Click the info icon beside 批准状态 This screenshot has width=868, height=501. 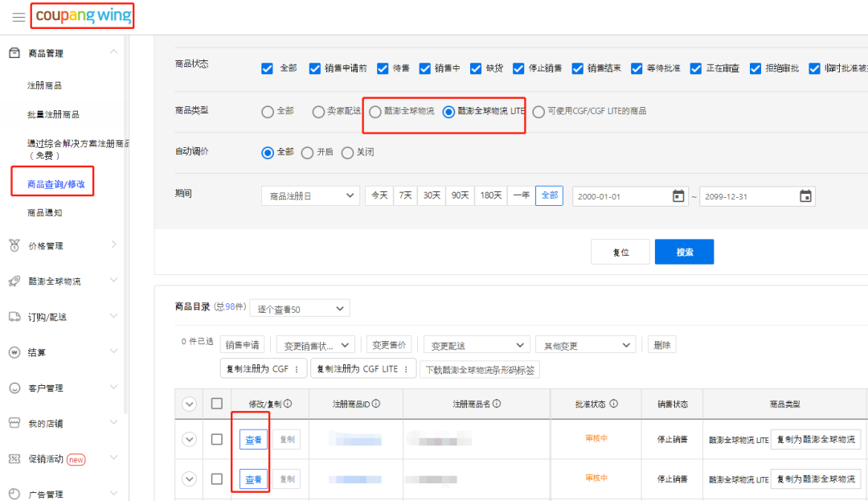pyautogui.click(x=613, y=404)
